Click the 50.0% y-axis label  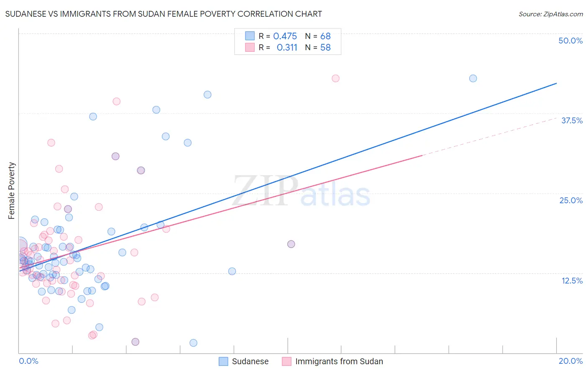[x=570, y=41]
